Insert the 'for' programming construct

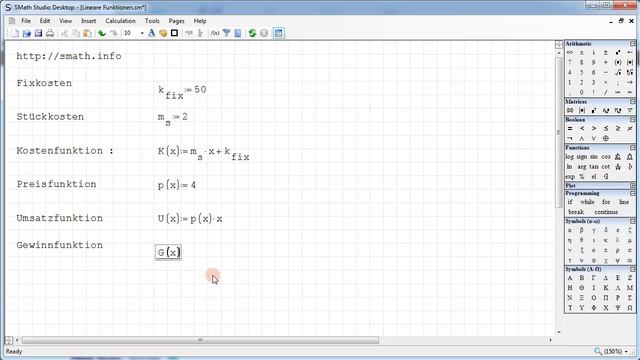pyautogui.click(x=606, y=202)
